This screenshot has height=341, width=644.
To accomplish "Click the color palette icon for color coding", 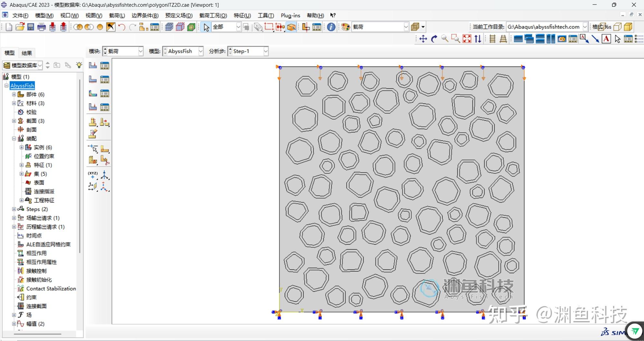I will tap(346, 27).
